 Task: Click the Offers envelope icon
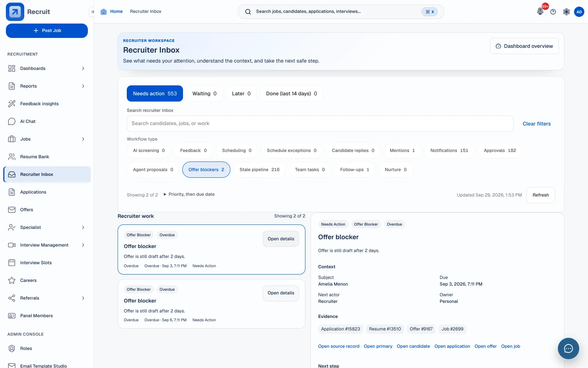coord(12,210)
